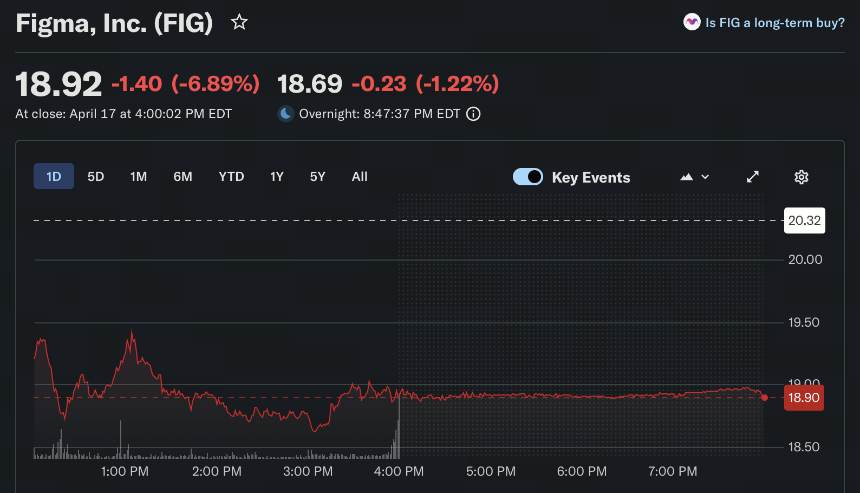This screenshot has height=493, width=860.
Task: Open chart settings gear
Action: [x=801, y=177]
